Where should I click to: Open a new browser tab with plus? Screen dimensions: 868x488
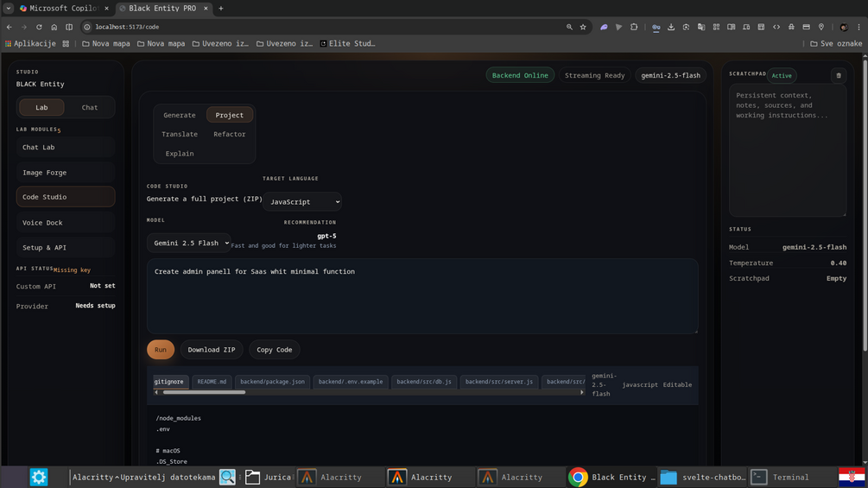pyautogui.click(x=221, y=9)
